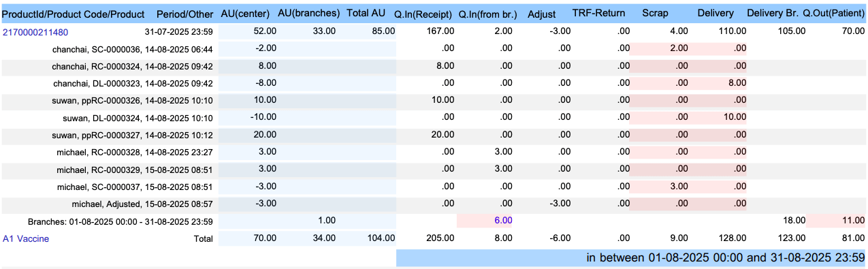Click the ProductId/Product Code/Product column header
The width and height of the screenshot is (868, 269).
click(74, 14)
